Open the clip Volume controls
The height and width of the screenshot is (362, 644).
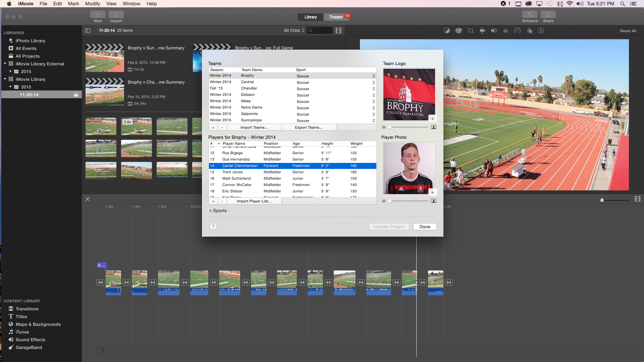493,30
